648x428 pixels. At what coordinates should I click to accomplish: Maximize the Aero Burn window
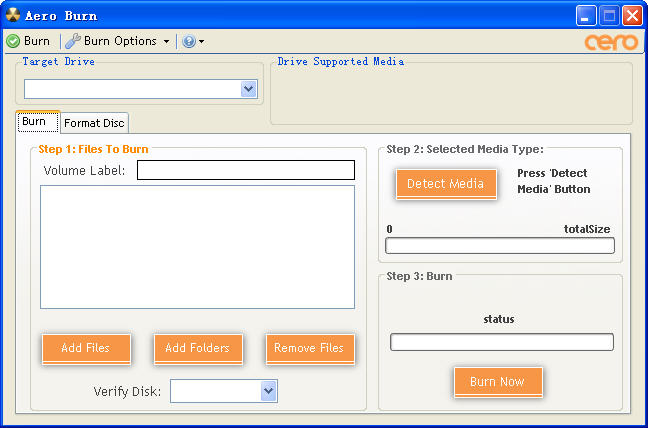tap(609, 16)
